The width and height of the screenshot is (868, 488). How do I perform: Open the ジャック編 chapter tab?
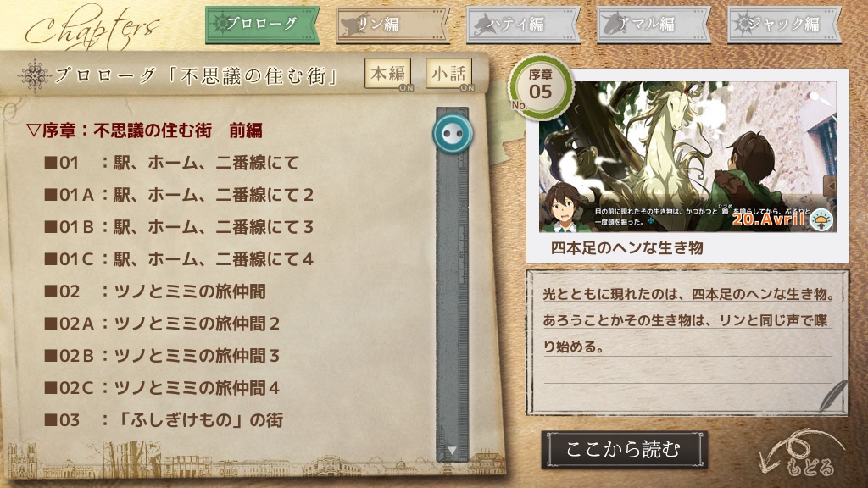(784, 25)
